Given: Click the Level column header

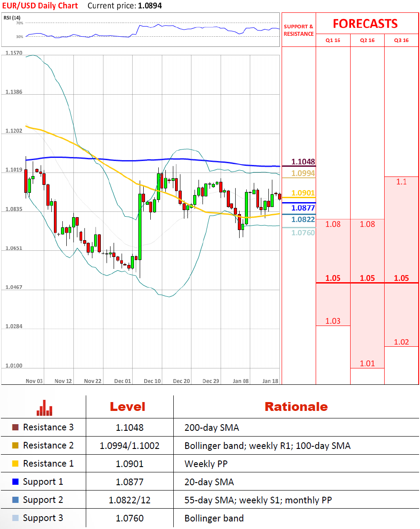Looking at the screenshot, I should 127,407.
